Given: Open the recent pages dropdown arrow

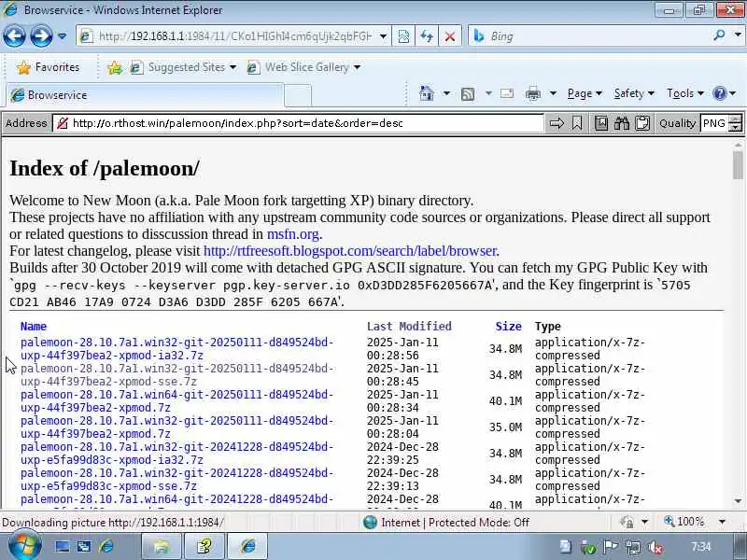Looking at the screenshot, I should tap(62, 35).
